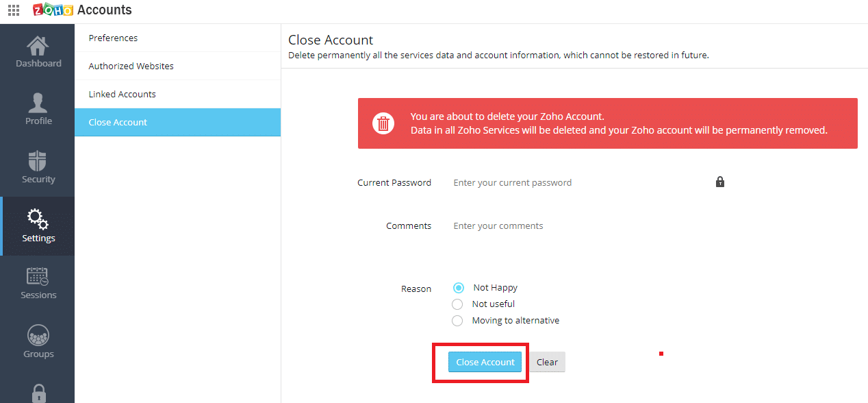868x403 pixels.
Task: Go to the Profile sidebar icon
Action: click(38, 103)
